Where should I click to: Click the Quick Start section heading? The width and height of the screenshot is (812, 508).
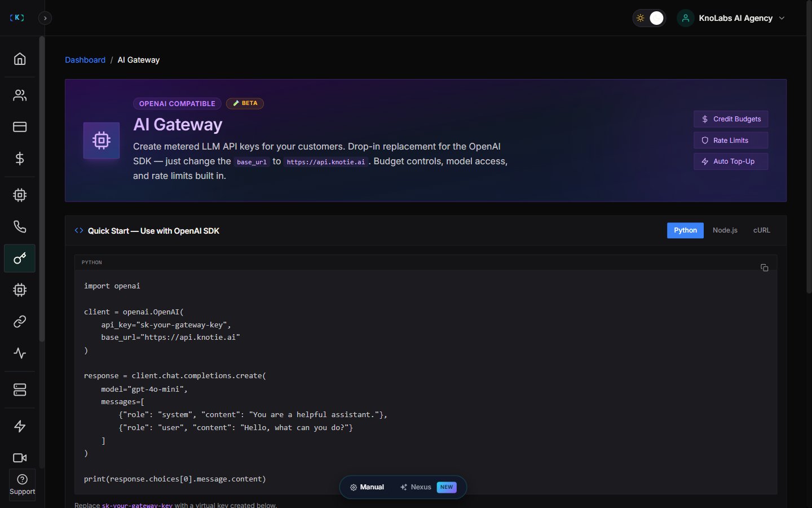(x=153, y=231)
